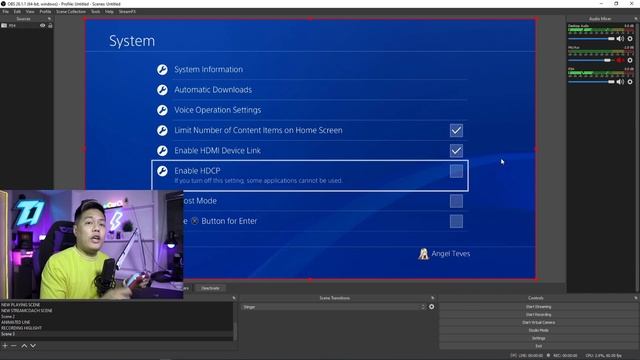Open the File menu
Screen dimensions: 640x360
point(5,12)
